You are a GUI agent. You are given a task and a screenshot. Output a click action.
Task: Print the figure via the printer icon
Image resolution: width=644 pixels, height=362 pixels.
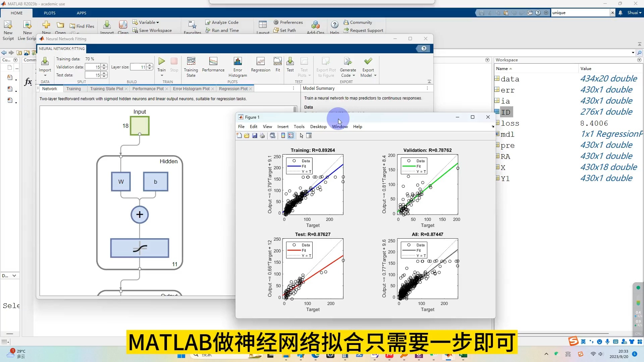click(x=262, y=136)
